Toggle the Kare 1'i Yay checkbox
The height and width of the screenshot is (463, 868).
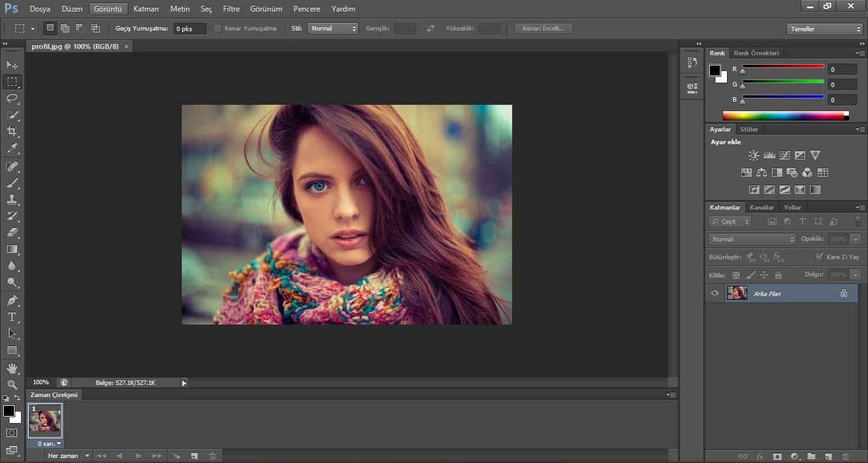pyautogui.click(x=819, y=257)
